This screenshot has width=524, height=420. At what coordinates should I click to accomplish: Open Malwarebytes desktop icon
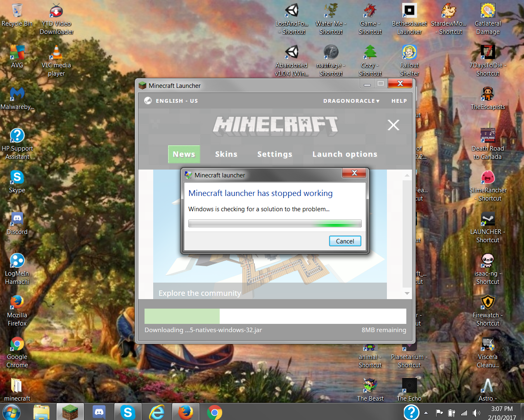(17, 99)
